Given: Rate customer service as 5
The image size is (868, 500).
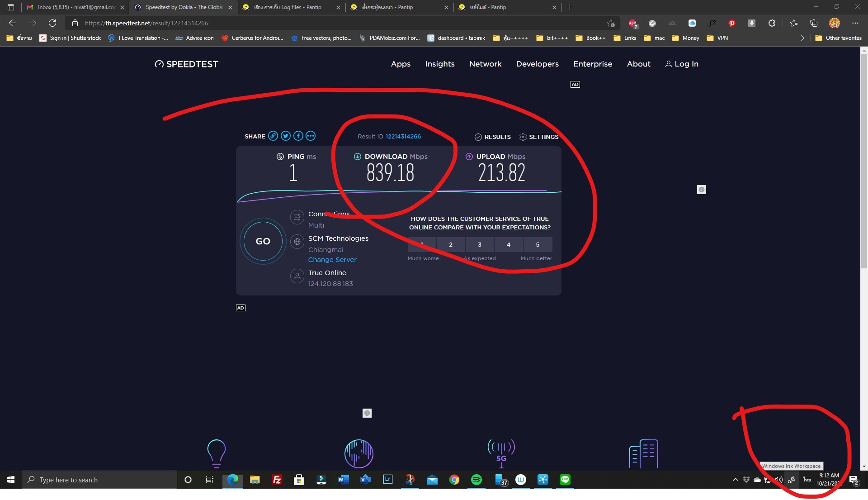Looking at the screenshot, I should pyautogui.click(x=538, y=244).
